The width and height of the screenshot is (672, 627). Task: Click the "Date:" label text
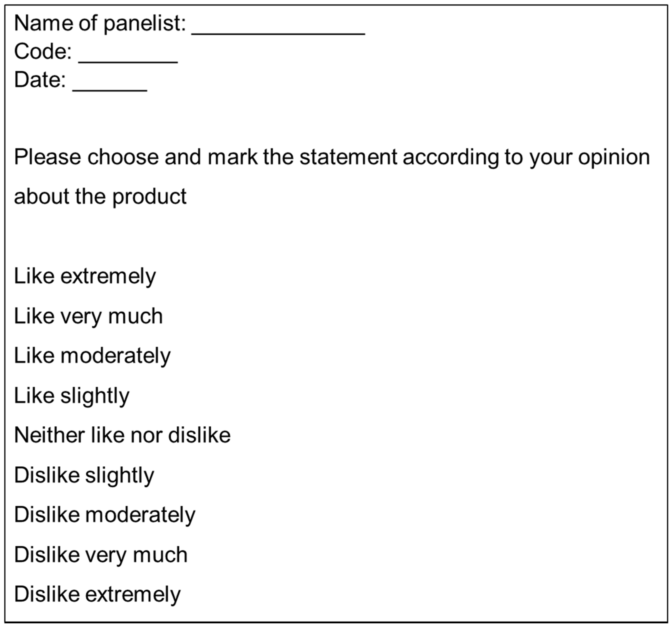[40, 80]
